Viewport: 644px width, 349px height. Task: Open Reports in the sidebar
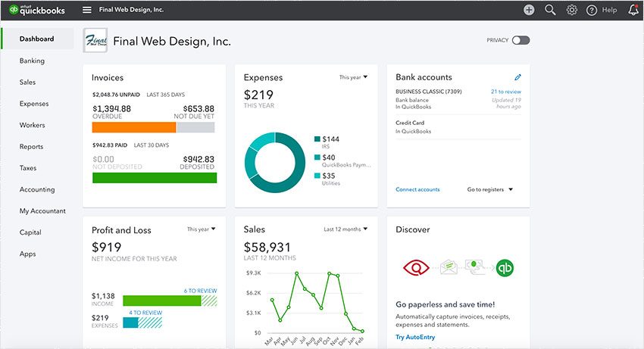31,147
